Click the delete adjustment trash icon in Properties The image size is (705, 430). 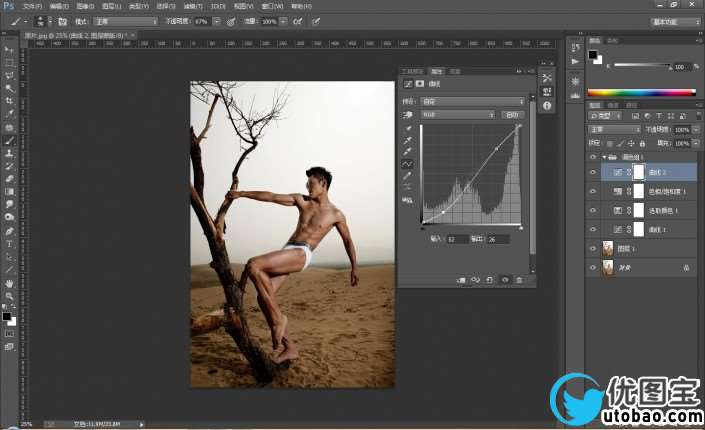tap(519, 280)
